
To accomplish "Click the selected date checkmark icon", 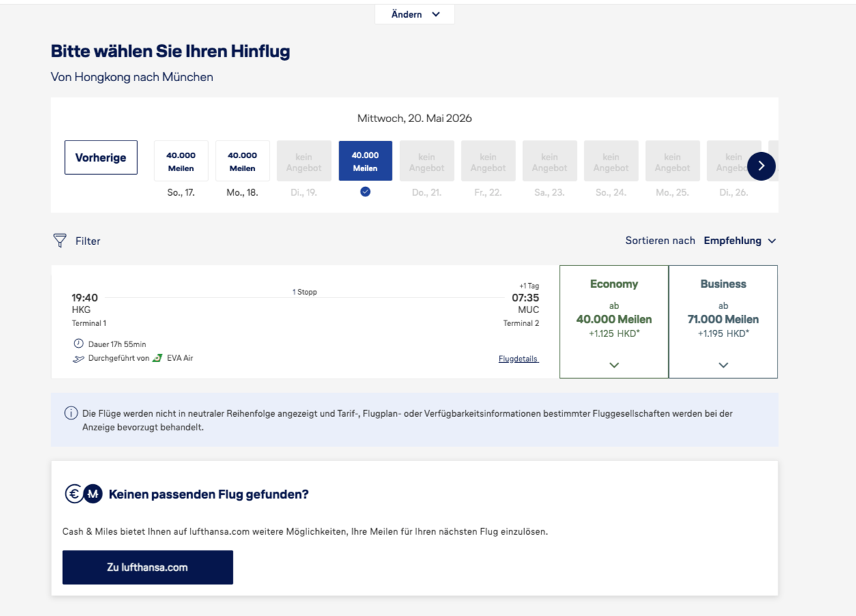I will coord(365,192).
